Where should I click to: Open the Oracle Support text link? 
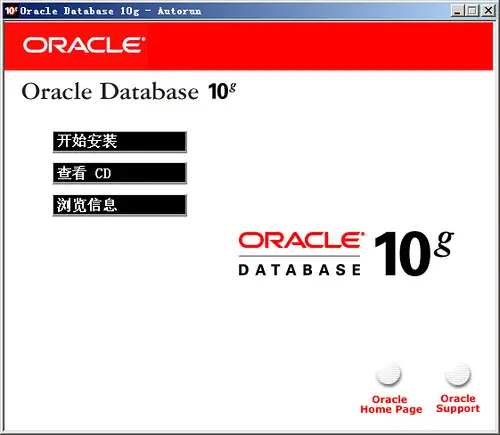click(x=458, y=404)
